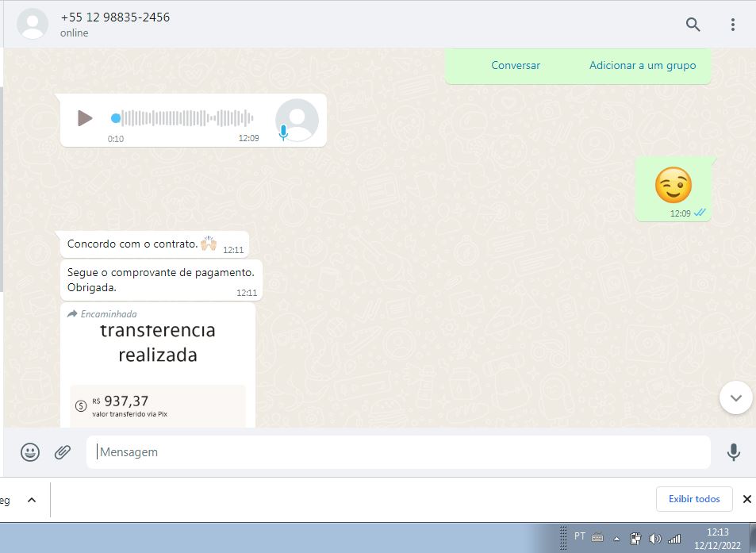Show hidden tray icons arrow
Viewport: 756px width, 553px height.
616,539
